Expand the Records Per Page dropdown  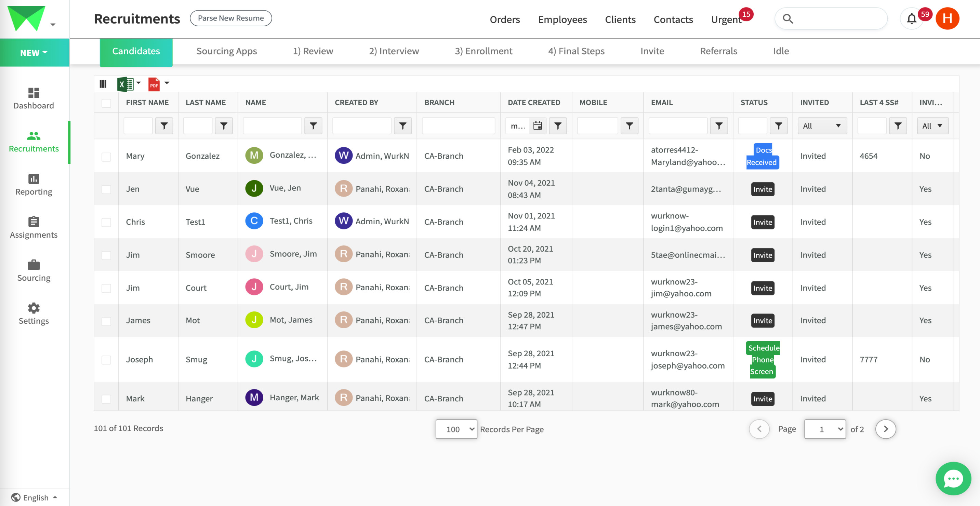pos(456,429)
